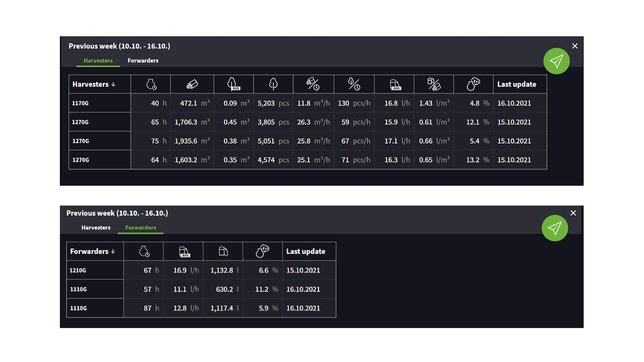
Task: Switch to Harvesters tab in lower panel
Action: coord(96,228)
